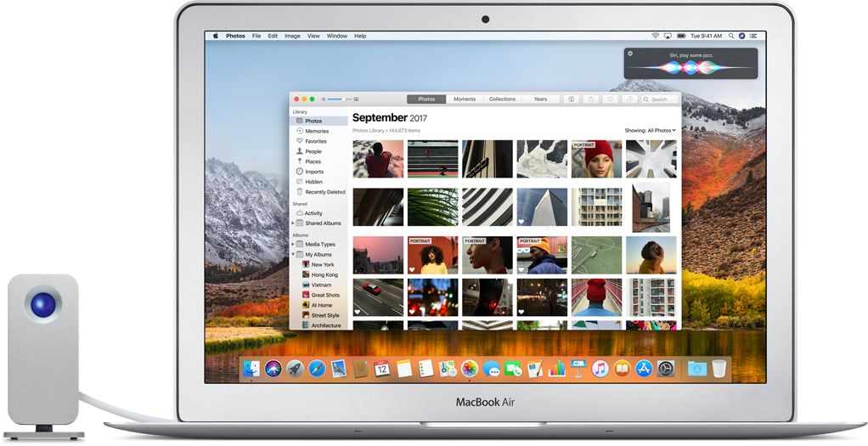The width and height of the screenshot is (868, 446).
Task: Open Numbers chart icon in Dock
Action: click(556, 368)
